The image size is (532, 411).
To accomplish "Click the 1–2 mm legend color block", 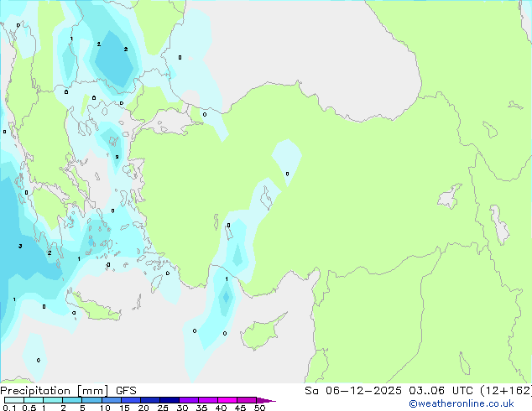I will click(53, 400).
